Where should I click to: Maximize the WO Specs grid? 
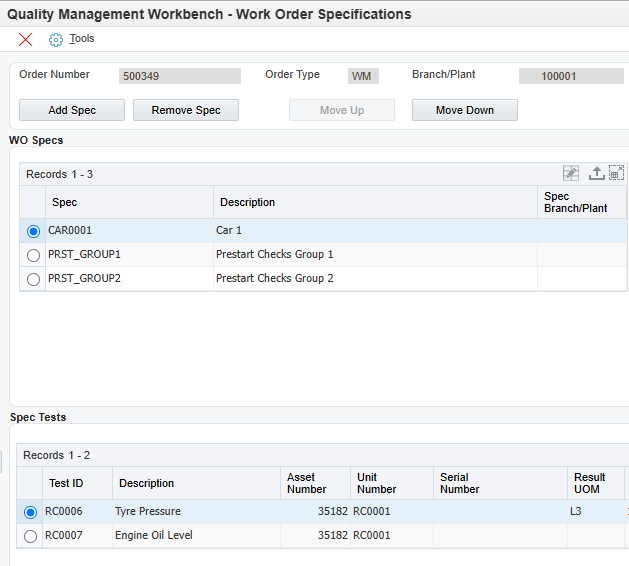tap(616, 173)
